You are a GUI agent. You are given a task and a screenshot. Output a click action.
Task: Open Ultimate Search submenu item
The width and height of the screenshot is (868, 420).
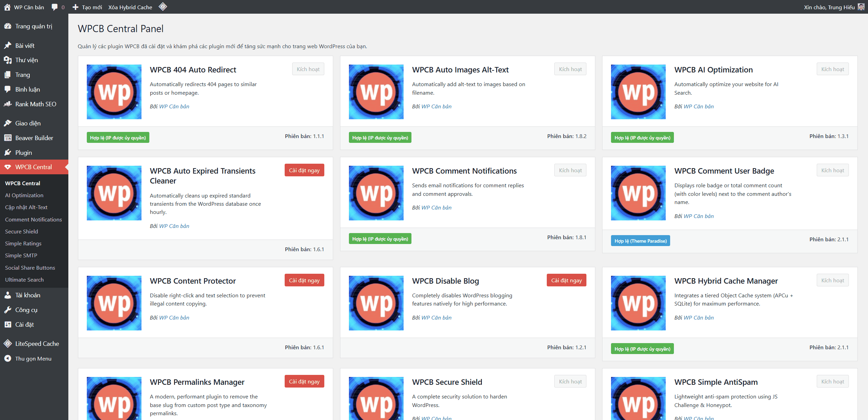[x=24, y=280]
